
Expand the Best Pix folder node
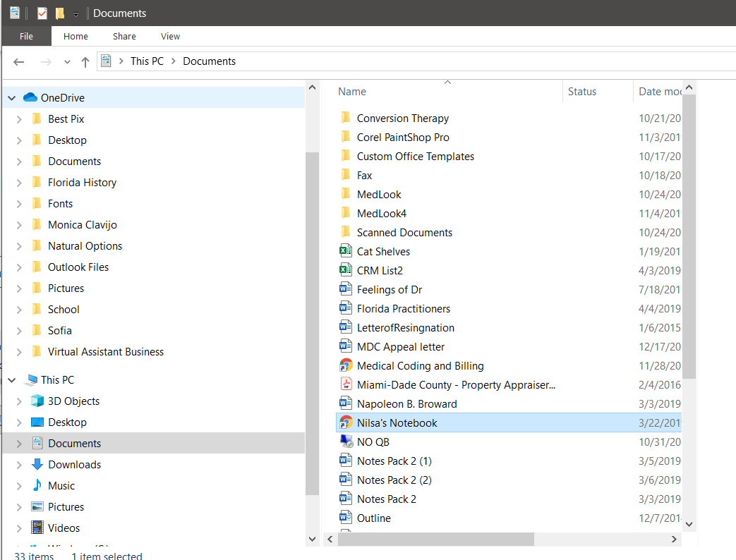click(19, 119)
